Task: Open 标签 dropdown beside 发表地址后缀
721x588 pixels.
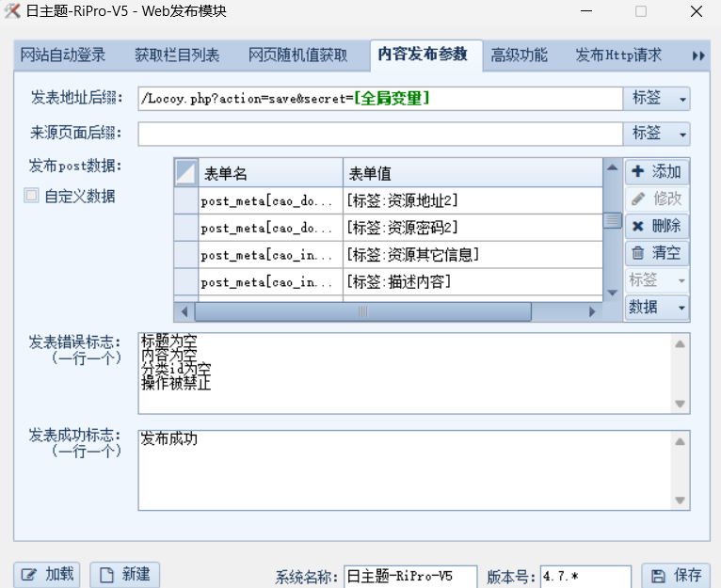Action: click(656, 99)
